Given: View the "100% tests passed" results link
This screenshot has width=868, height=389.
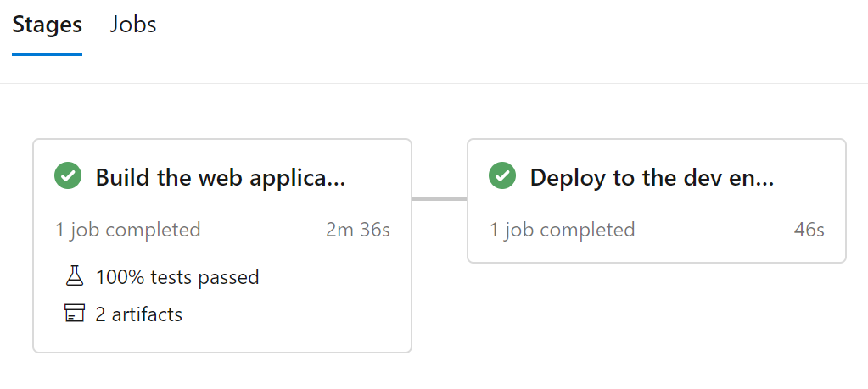Looking at the screenshot, I should 177,277.
